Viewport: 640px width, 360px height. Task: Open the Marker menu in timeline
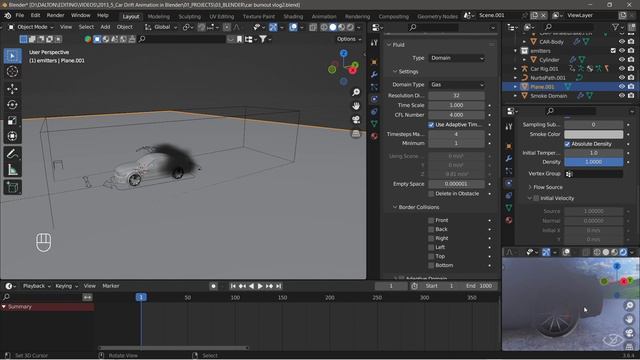pyautogui.click(x=111, y=286)
